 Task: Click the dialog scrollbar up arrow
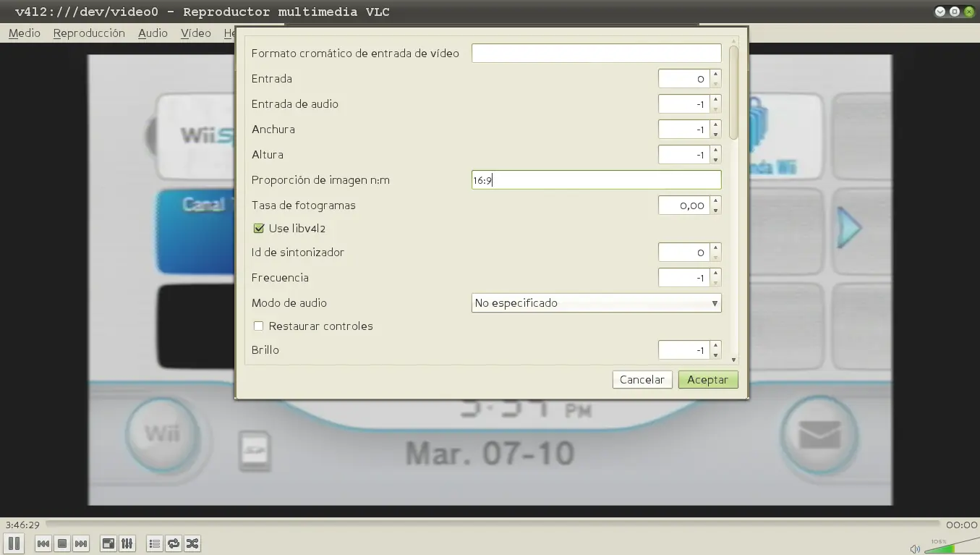pyautogui.click(x=733, y=41)
